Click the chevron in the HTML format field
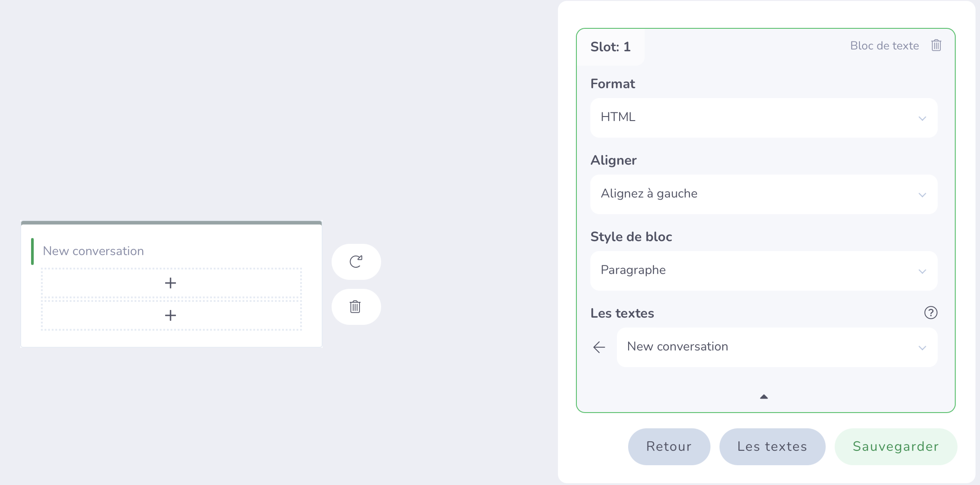The width and height of the screenshot is (980, 485). [922, 118]
